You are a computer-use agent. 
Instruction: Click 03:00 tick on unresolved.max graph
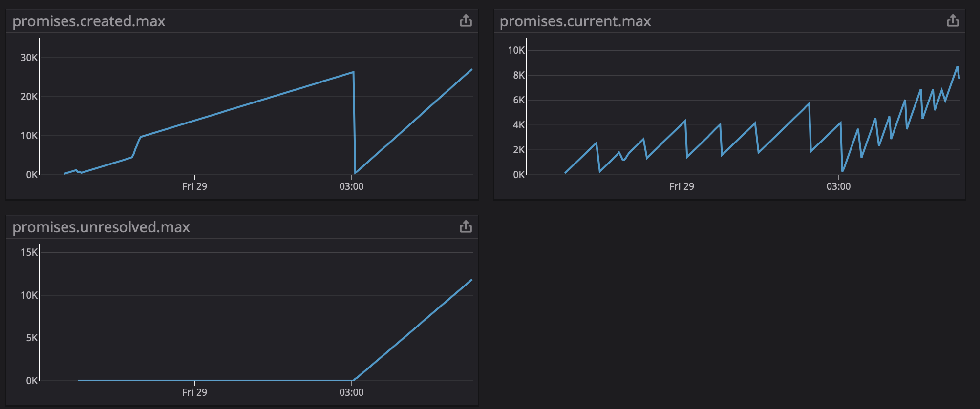coord(351,392)
